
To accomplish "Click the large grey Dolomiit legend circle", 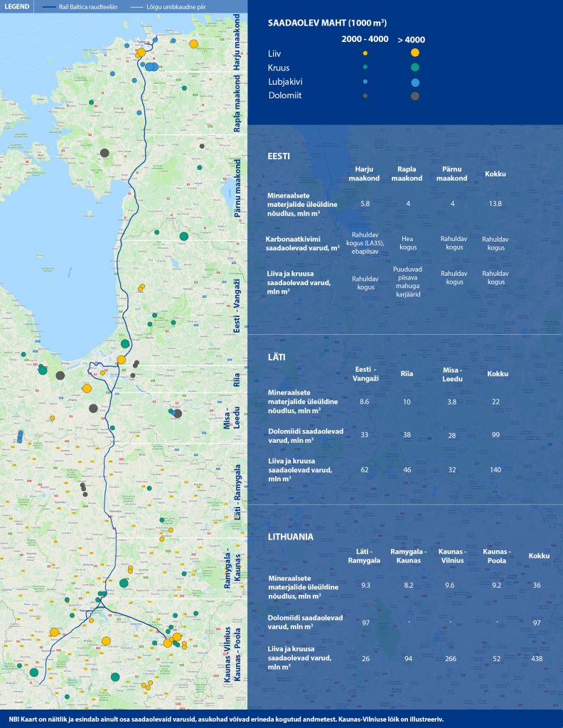I will pos(414,95).
